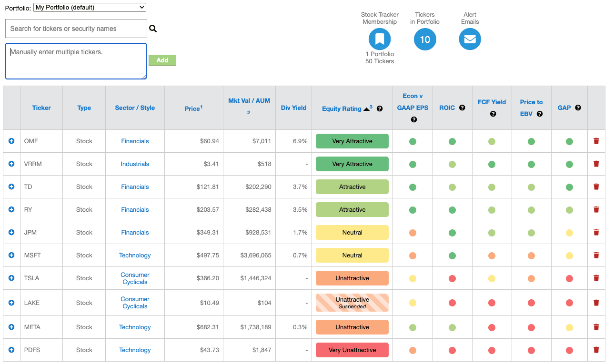Open the Portfolio dropdown selector

pyautogui.click(x=90, y=7)
